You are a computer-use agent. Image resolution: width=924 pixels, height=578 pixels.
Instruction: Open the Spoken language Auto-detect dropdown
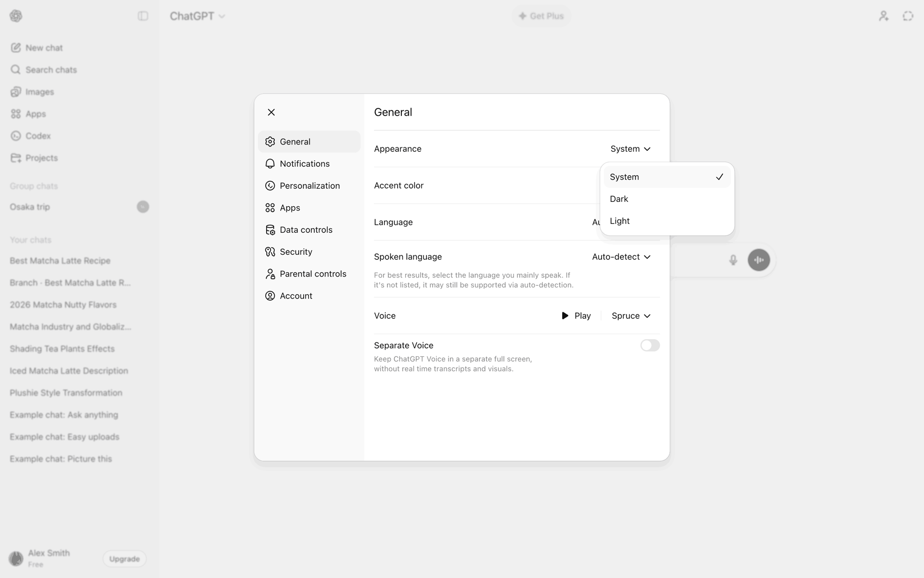click(x=621, y=257)
